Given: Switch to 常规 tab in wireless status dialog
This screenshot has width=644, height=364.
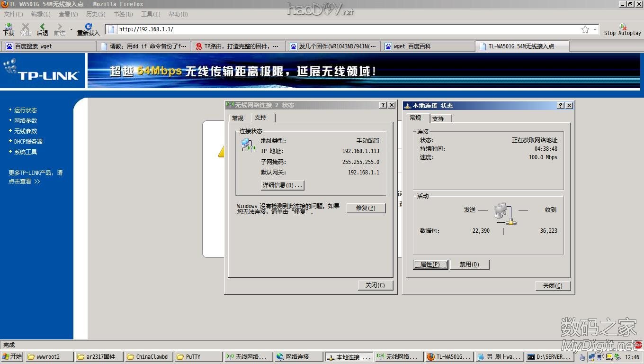Looking at the screenshot, I should [238, 118].
